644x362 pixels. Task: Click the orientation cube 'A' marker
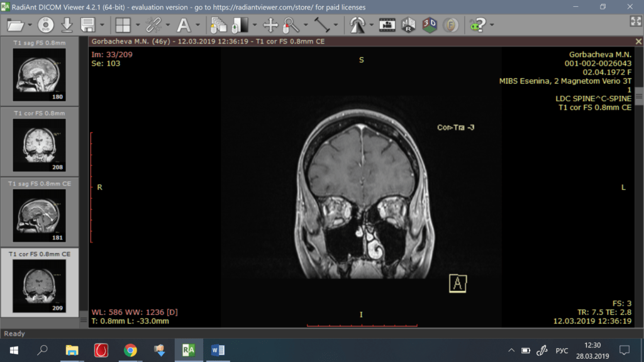pos(458,283)
